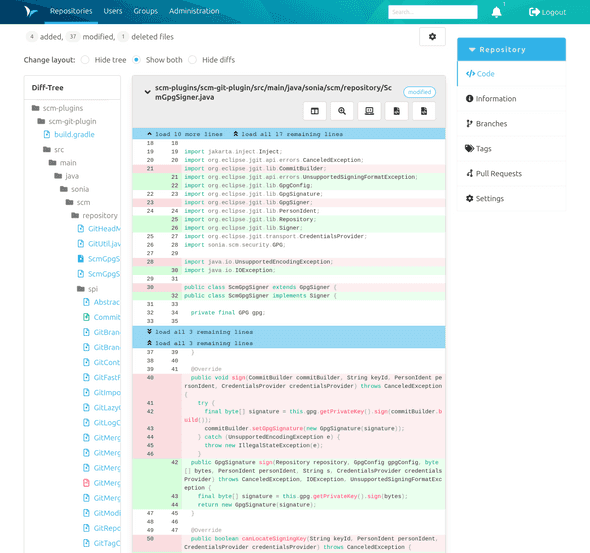Load all 17 remaining lines
This screenshot has width=590, height=553.
tap(288, 134)
